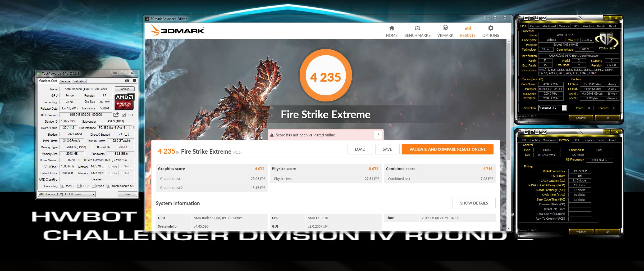
Task: Click the SAVE button in 3DMark
Action: point(387,149)
